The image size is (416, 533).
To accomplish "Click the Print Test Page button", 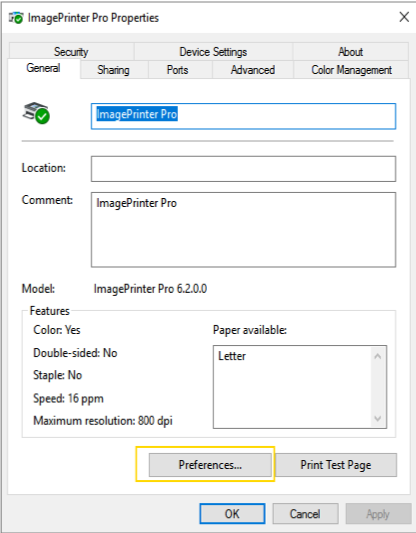I will [x=336, y=465].
